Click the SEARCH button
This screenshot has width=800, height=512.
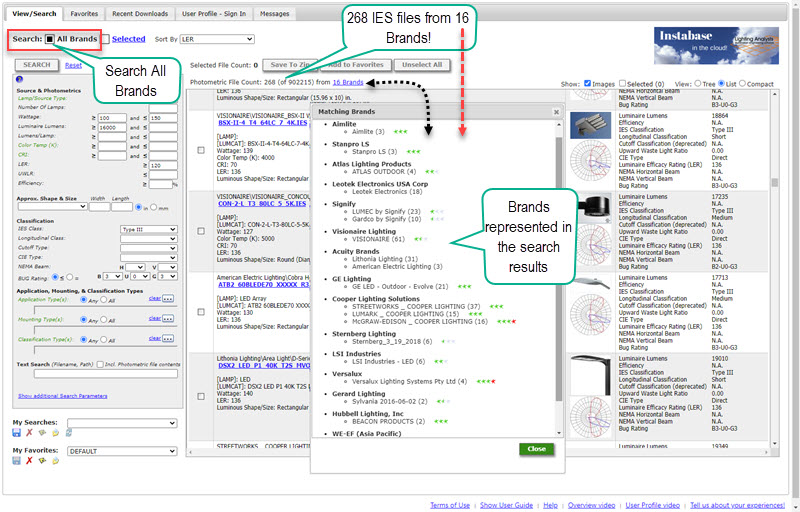(x=37, y=65)
